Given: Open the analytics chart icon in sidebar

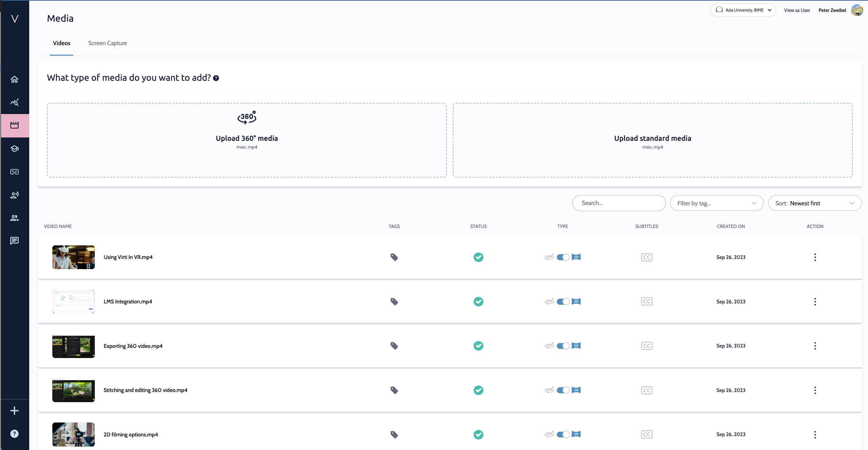Looking at the screenshot, I should click(x=14, y=102).
